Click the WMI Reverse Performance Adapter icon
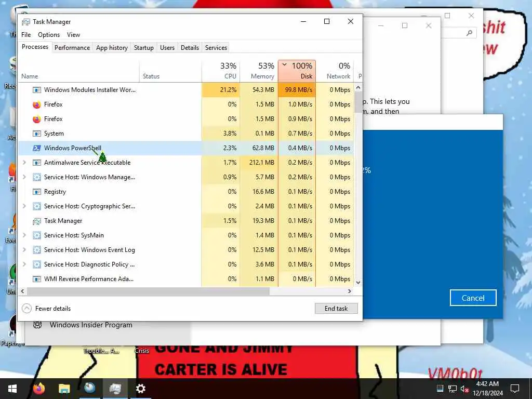The width and height of the screenshot is (532, 399). pyautogui.click(x=37, y=279)
